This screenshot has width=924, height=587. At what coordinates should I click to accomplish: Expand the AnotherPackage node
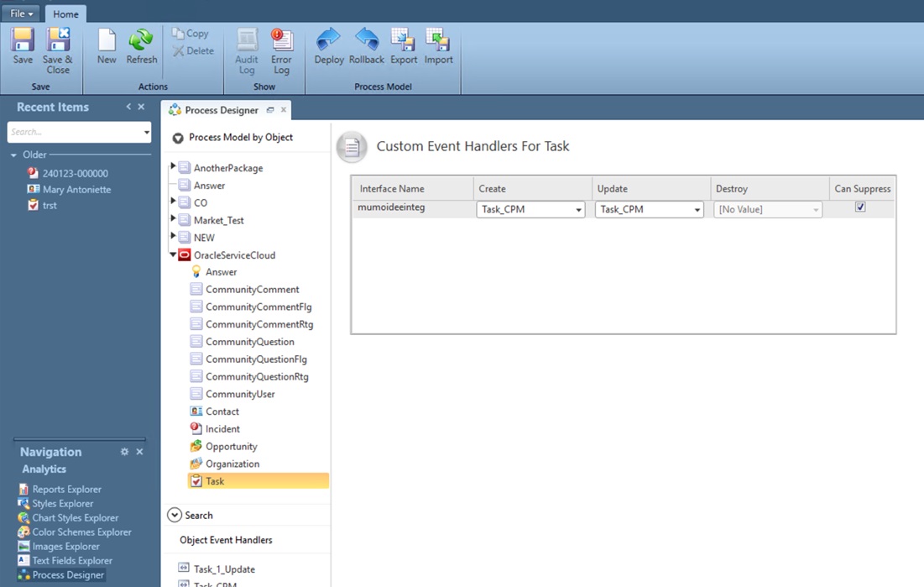173,166
